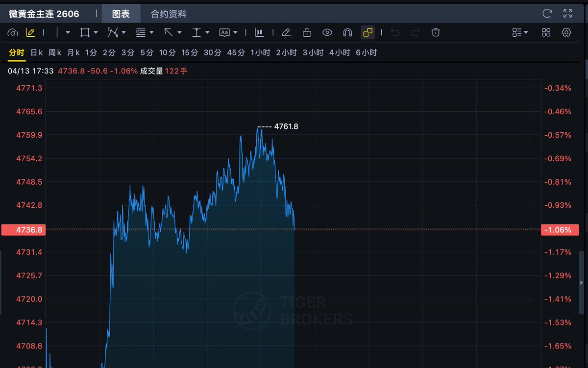
Task: Switch chart to 5分 interval
Action: pos(147,52)
